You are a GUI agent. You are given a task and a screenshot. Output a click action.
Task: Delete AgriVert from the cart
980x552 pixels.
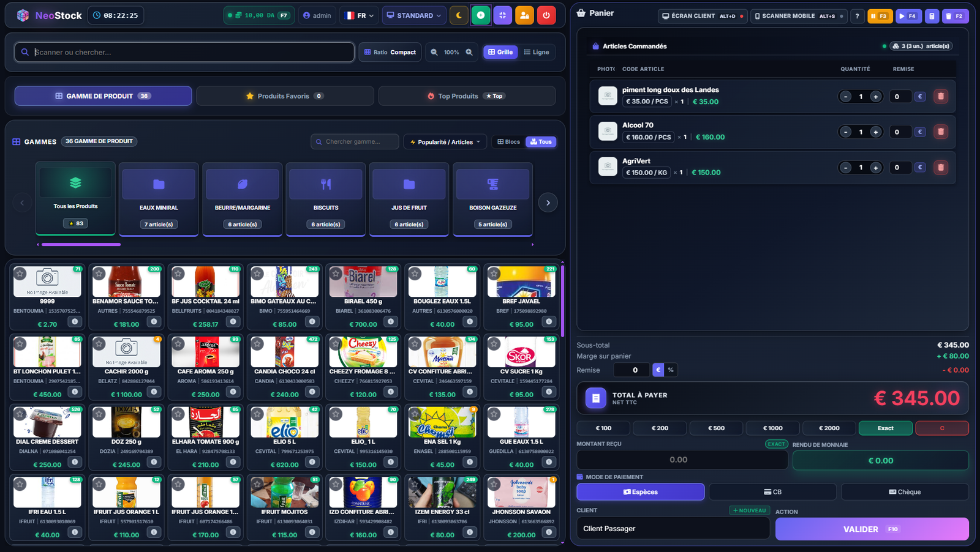pyautogui.click(x=941, y=167)
